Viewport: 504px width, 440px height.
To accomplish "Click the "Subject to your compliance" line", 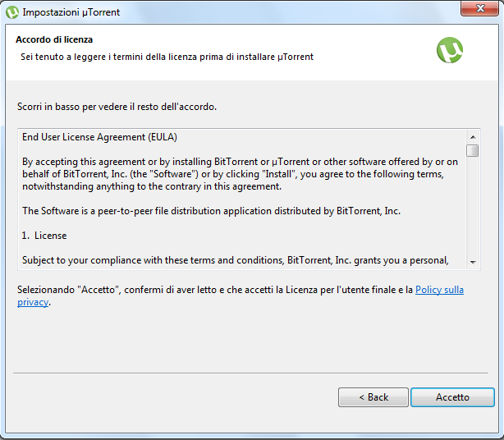I will tap(236, 260).
